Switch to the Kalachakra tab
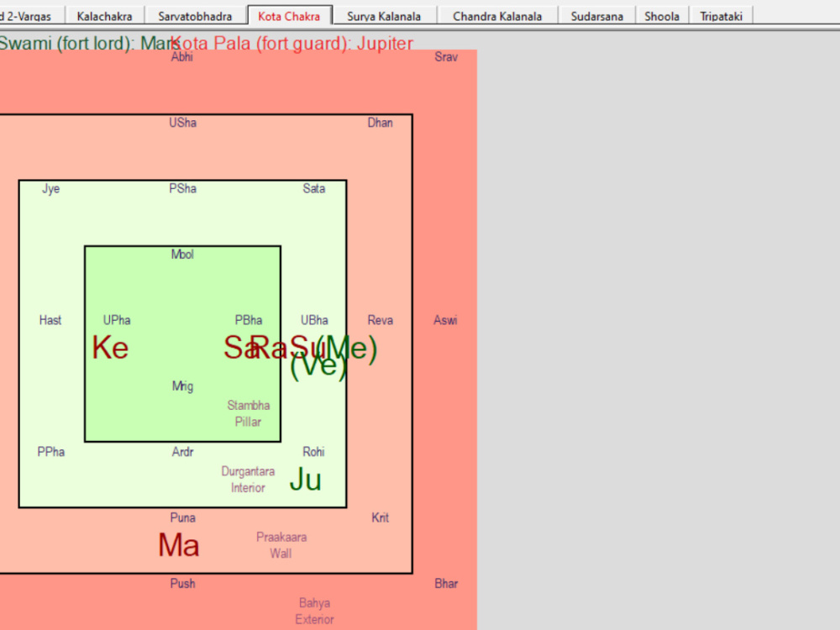Viewport: 840px width, 630px height. 104,16
